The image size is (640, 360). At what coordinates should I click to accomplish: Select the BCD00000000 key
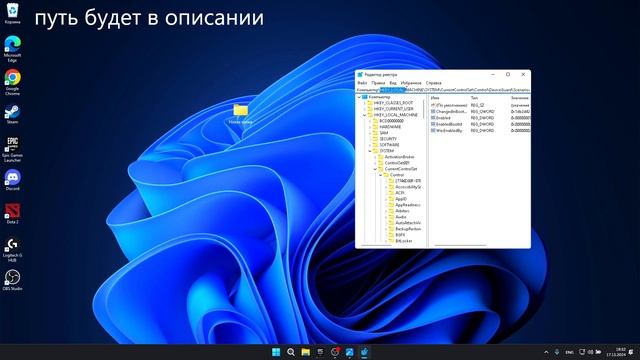[391, 121]
